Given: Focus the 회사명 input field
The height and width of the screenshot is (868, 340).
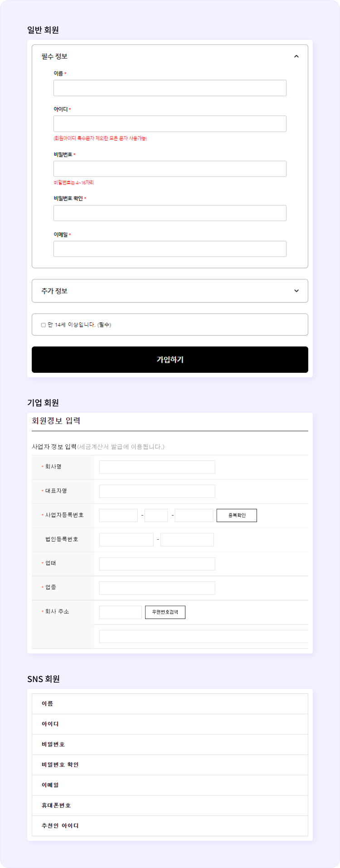Looking at the screenshot, I should (157, 467).
